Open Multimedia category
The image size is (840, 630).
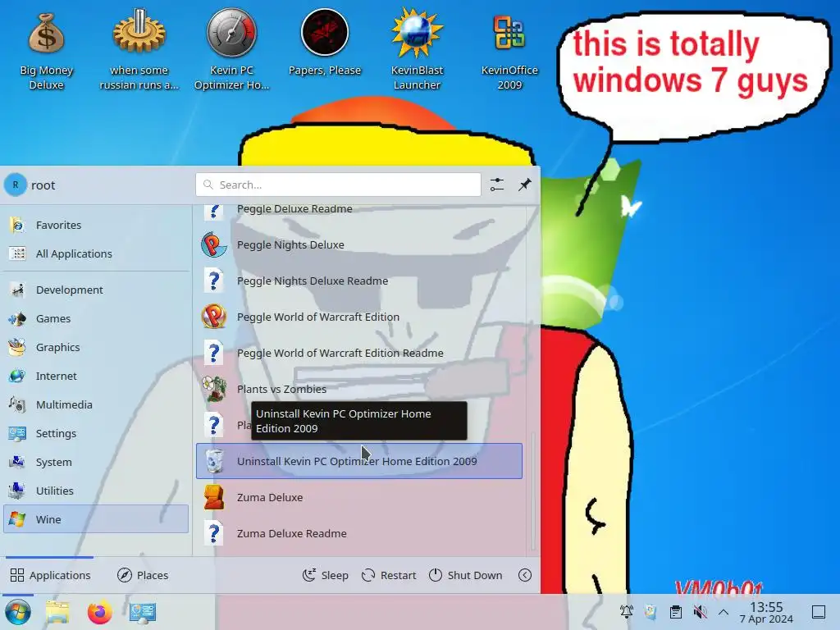tap(96, 404)
